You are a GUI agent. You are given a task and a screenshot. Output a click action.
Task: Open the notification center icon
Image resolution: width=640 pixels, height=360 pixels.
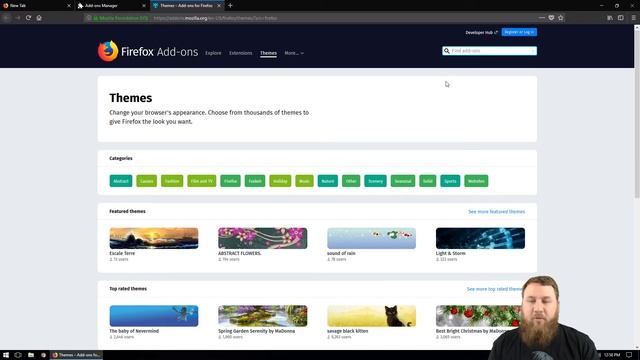[x=629, y=355]
